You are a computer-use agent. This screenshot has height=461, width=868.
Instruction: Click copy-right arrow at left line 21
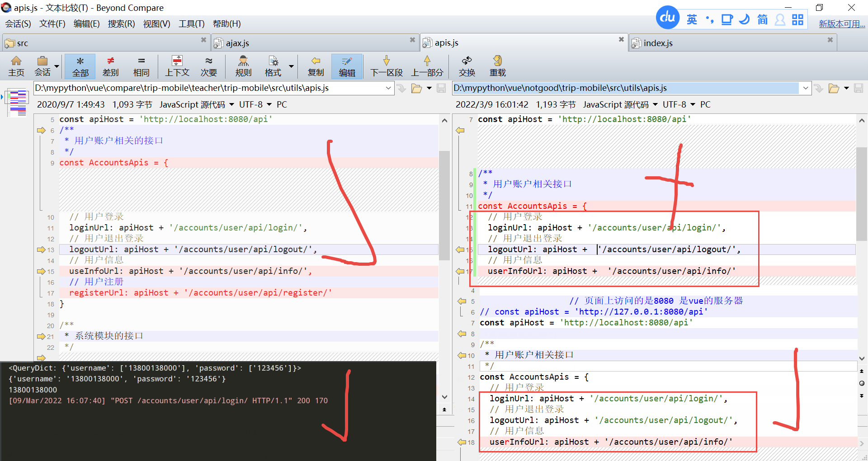point(41,336)
